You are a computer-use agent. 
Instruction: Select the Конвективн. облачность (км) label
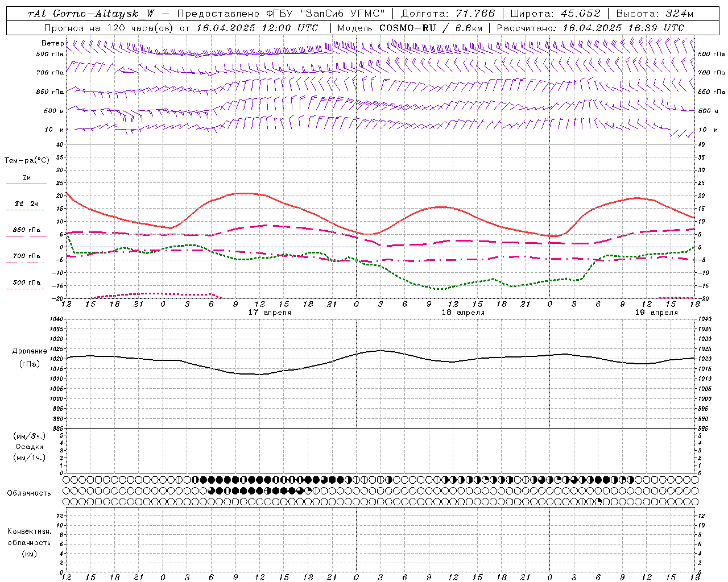pos(29,542)
